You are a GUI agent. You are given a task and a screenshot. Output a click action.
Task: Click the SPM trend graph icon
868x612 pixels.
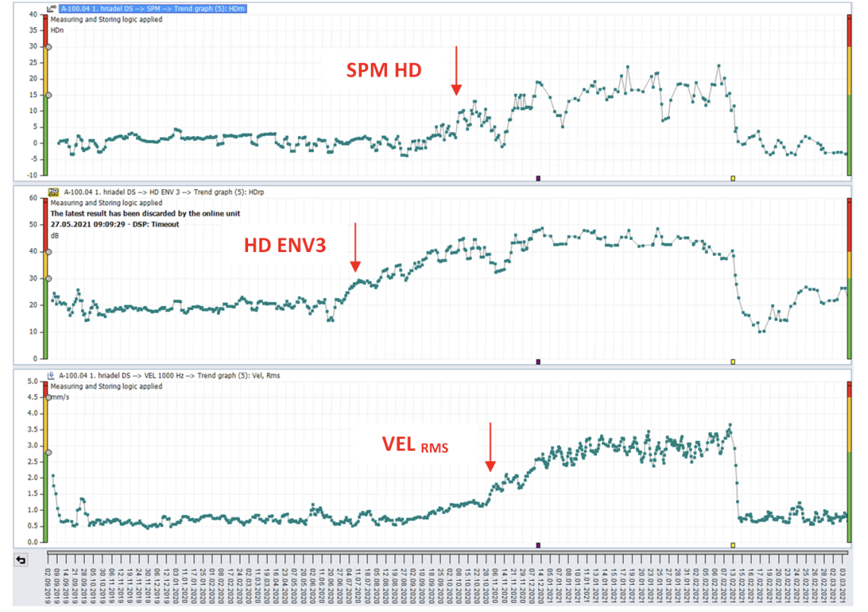[52, 8]
